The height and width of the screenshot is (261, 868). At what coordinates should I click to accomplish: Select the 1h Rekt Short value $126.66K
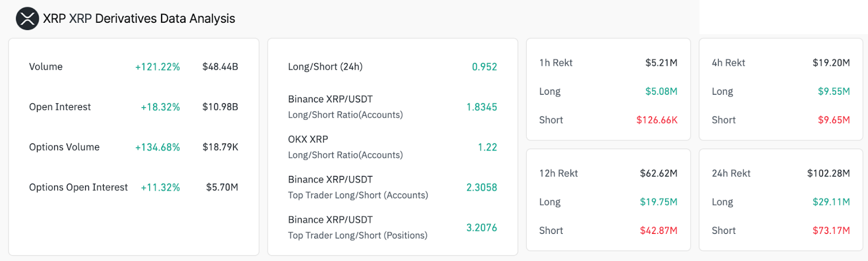(656, 120)
